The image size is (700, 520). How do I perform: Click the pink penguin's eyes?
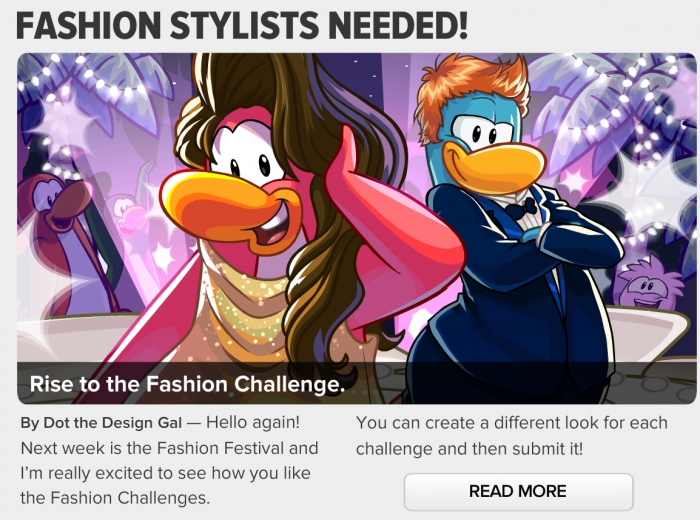point(250,166)
